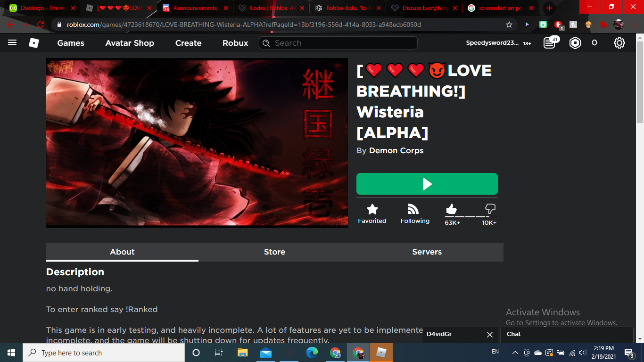The image size is (644, 362).
Task: Play the Wisteria game
Action: [x=427, y=184]
